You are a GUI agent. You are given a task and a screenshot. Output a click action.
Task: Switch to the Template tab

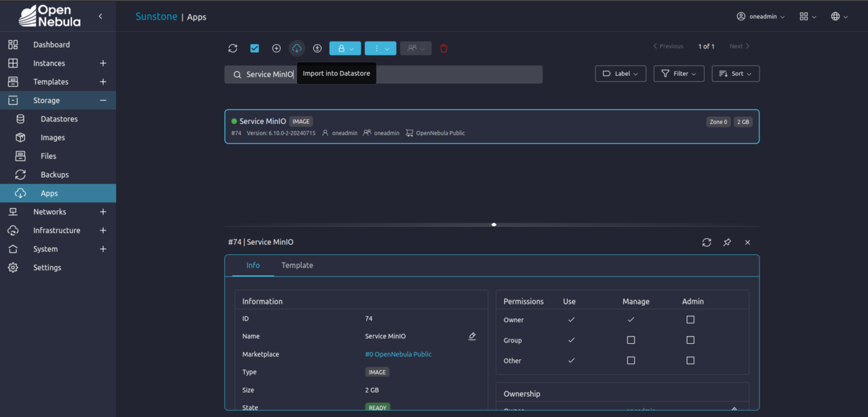297,265
